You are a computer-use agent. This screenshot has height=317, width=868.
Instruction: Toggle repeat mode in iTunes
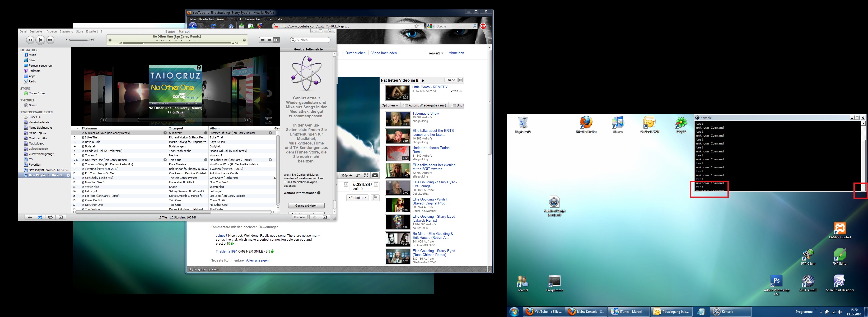50,217
